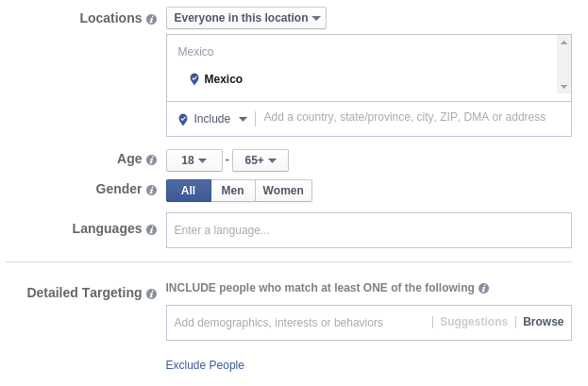
Task: Open the minimum age 18 dropdown
Action: 194,160
